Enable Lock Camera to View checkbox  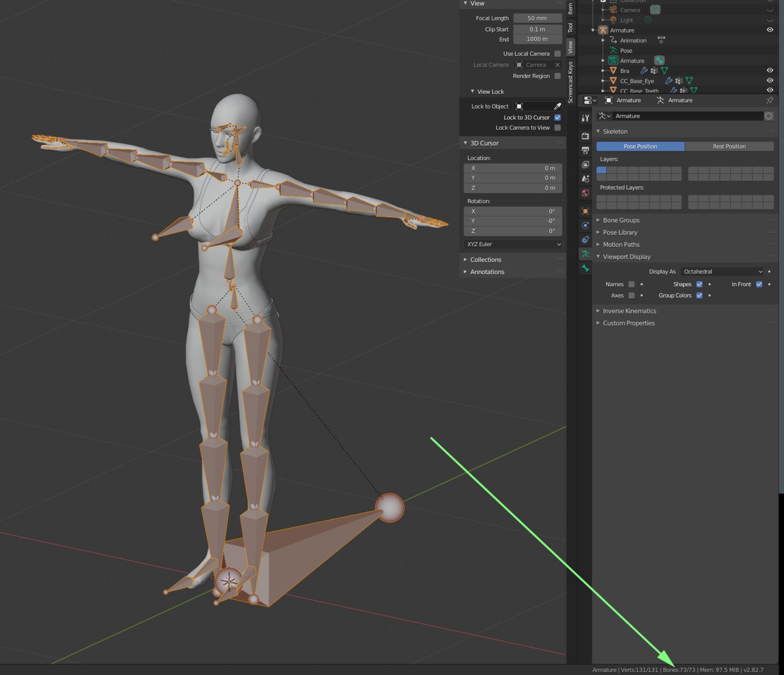[557, 128]
